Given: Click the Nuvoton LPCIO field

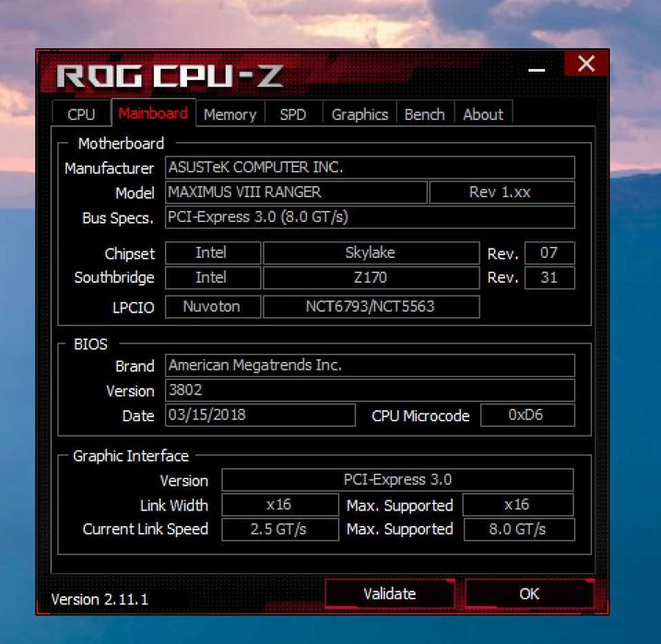Looking at the screenshot, I should (213, 307).
